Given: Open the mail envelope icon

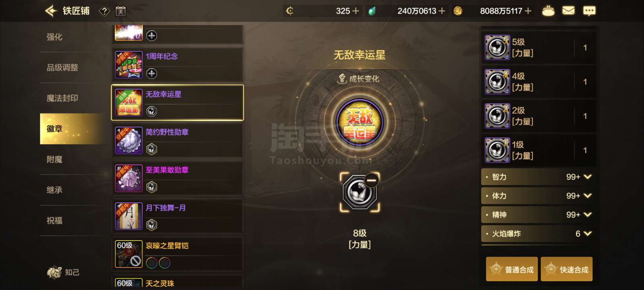Looking at the screenshot, I should (x=568, y=11).
